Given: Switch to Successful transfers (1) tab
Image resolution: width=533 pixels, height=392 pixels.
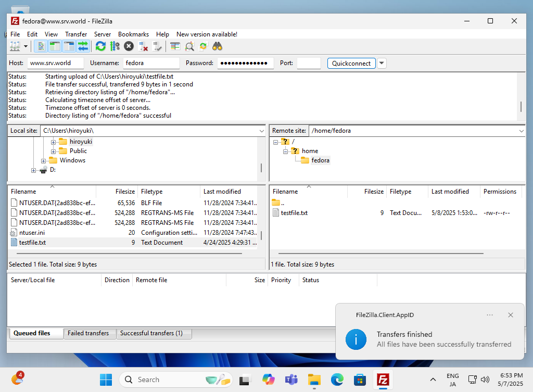Looking at the screenshot, I should 154,334.
